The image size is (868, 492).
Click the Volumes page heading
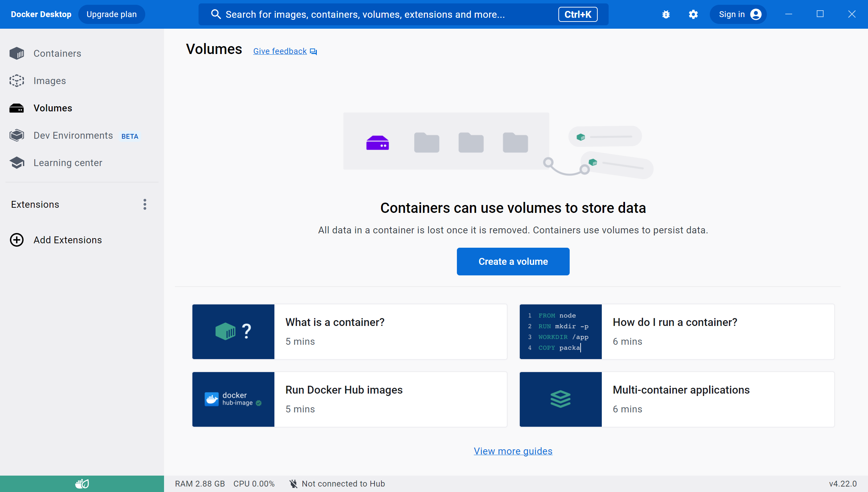point(214,49)
